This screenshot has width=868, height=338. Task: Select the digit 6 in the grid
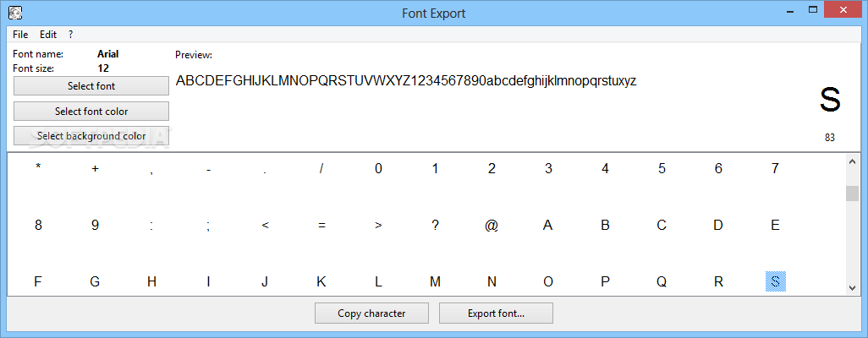click(x=718, y=169)
